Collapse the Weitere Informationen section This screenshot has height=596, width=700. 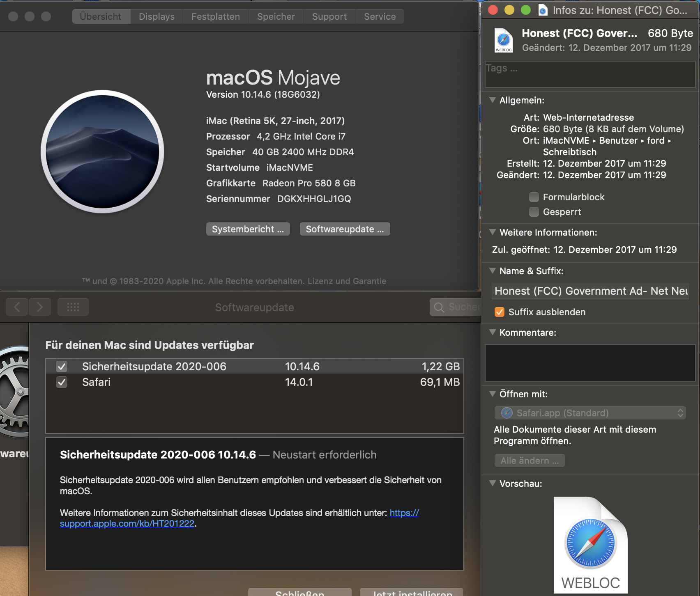pyautogui.click(x=493, y=232)
